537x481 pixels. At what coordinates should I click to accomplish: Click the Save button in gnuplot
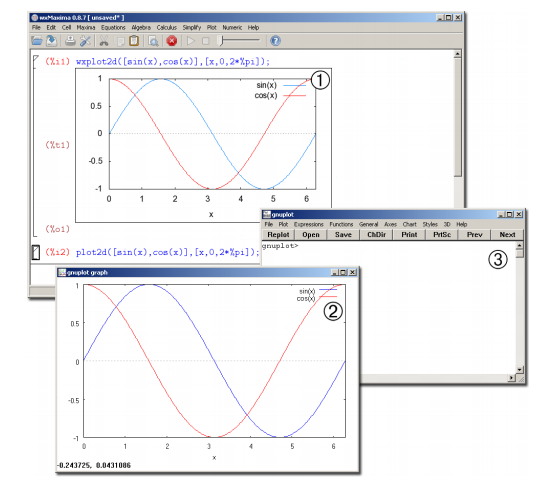[343, 235]
